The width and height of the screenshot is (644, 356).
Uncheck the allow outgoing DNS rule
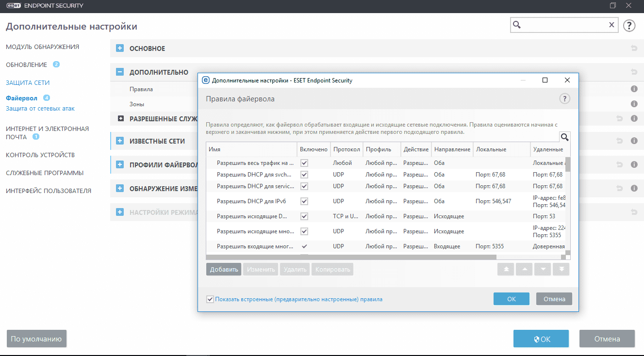[x=304, y=216]
